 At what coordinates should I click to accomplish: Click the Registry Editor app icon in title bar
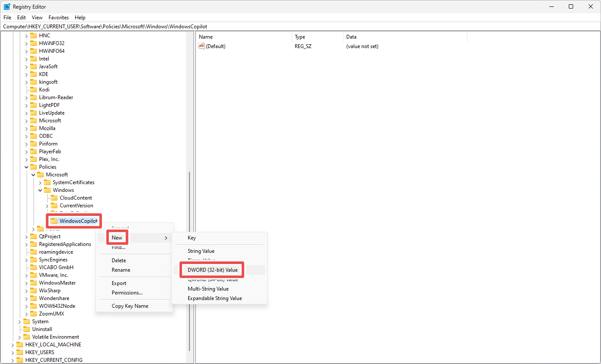(7, 6)
